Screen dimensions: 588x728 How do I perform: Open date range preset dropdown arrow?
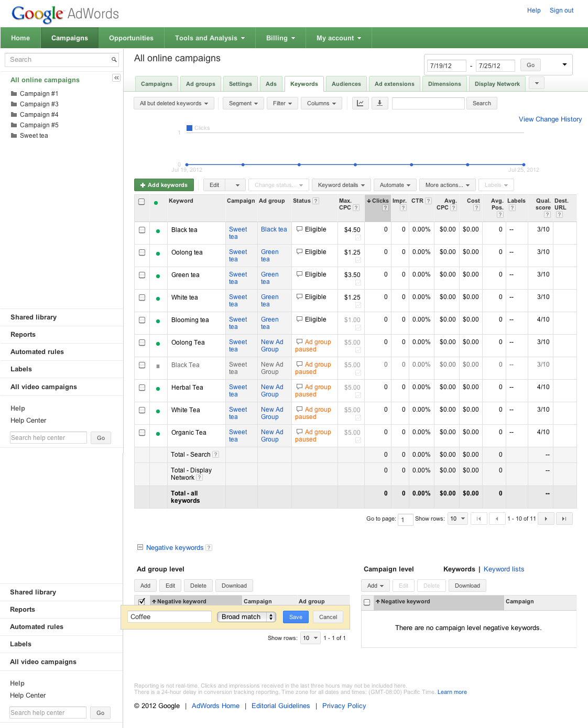pos(564,65)
